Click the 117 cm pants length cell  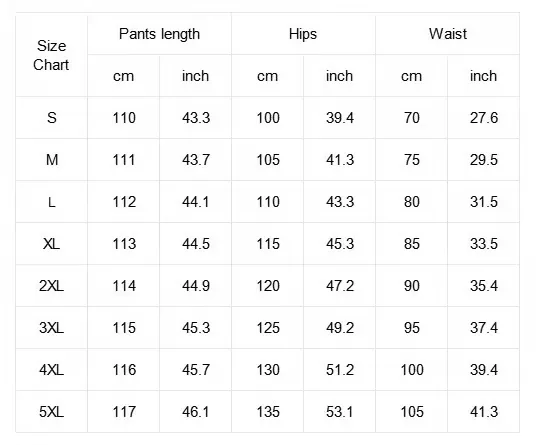(123, 412)
